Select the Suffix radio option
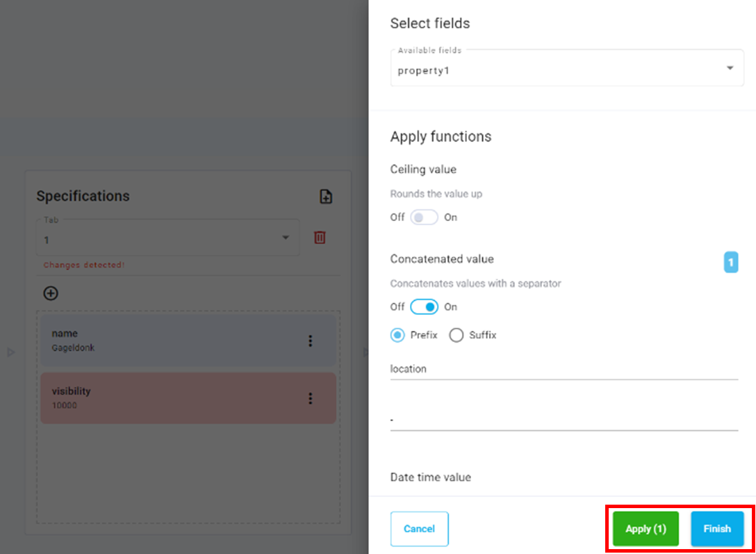The height and width of the screenshot is (554, 756). pos(457,335)
